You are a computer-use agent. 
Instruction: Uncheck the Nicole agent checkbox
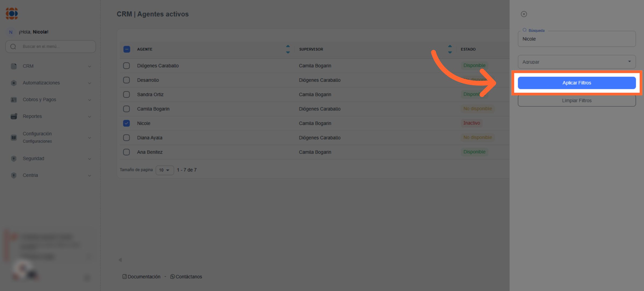click(x=126, y=123)
